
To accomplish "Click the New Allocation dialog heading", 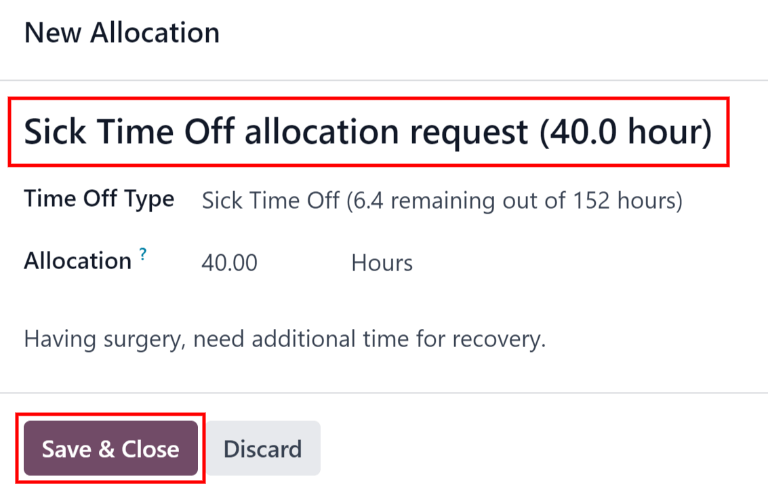I will (122, 33).
